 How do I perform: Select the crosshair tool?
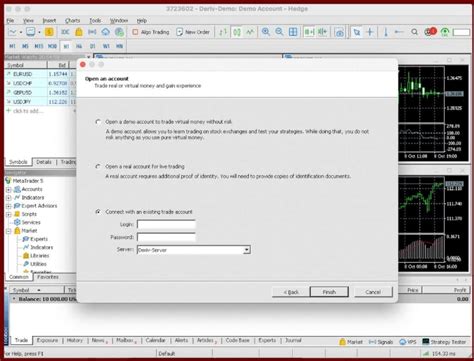pyautogui.click(x=370, y=32)
